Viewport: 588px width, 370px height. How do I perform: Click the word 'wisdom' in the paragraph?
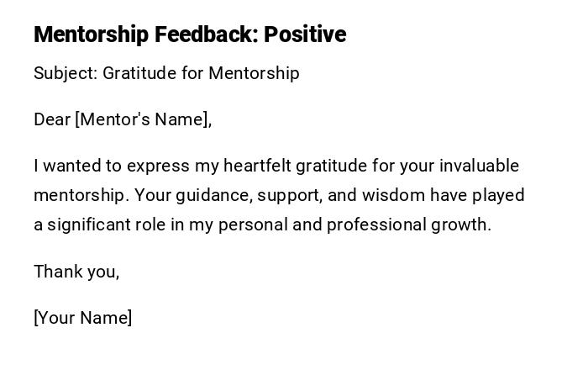click(x=395, y=195)
